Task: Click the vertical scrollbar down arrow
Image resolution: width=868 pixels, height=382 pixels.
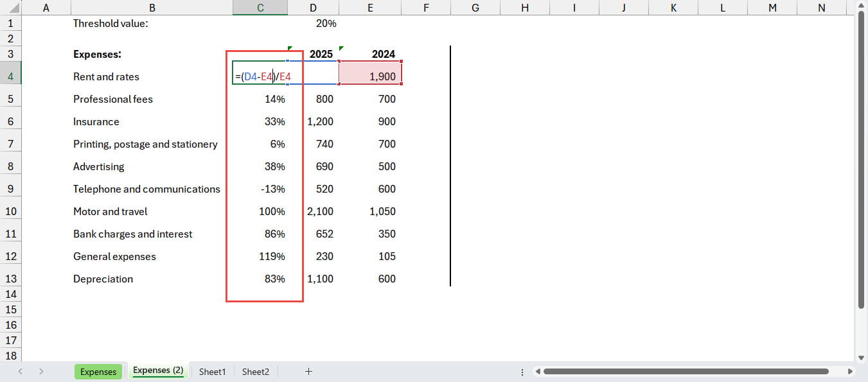Action: click(862, 357)
